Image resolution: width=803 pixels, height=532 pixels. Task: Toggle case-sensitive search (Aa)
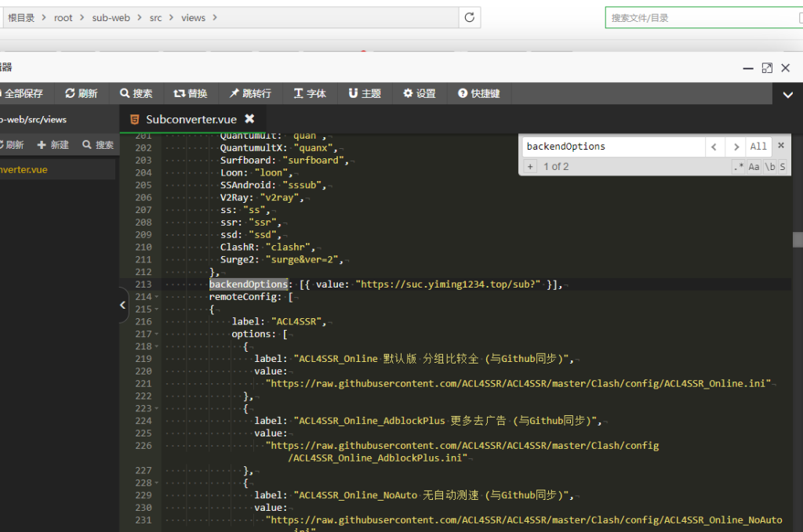754,167
